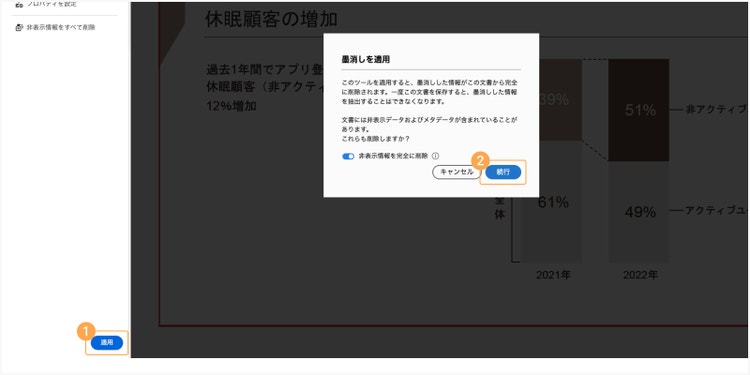Screen dimensions: 750x375
Task: Click the これらも削除しますか？ text
Action: (375, 139)
